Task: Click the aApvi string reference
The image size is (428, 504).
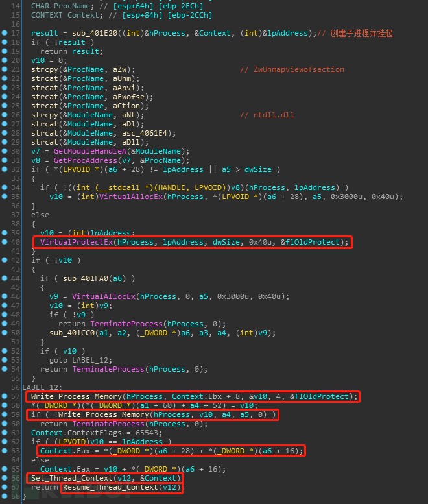Action: (x=124, y=88)
